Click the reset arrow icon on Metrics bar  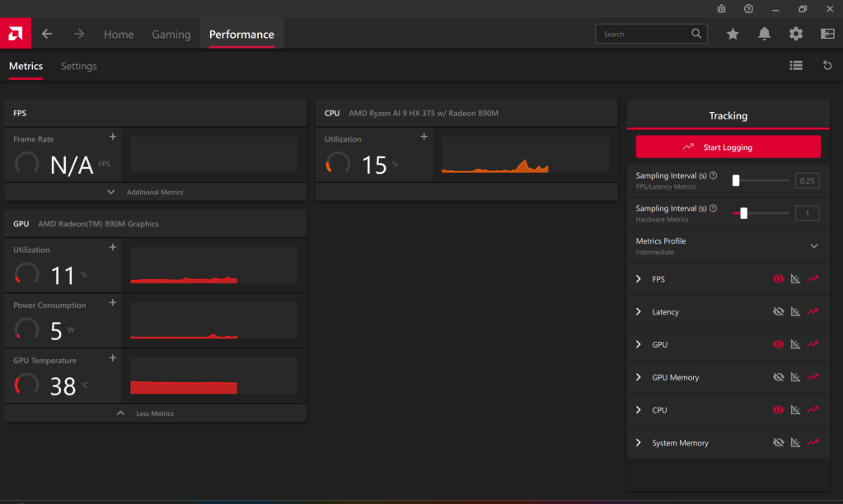pos(827,66)
